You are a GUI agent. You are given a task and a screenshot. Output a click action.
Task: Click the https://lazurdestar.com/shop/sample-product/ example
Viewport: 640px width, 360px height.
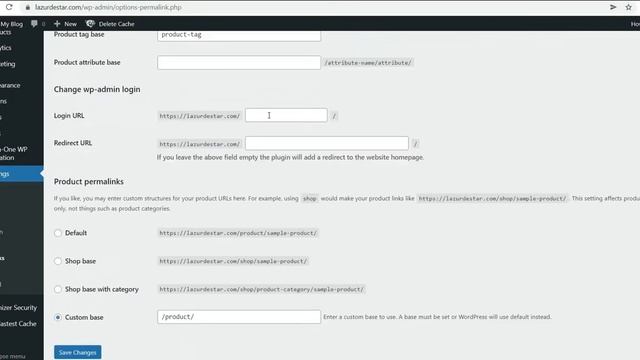(233, 261)
